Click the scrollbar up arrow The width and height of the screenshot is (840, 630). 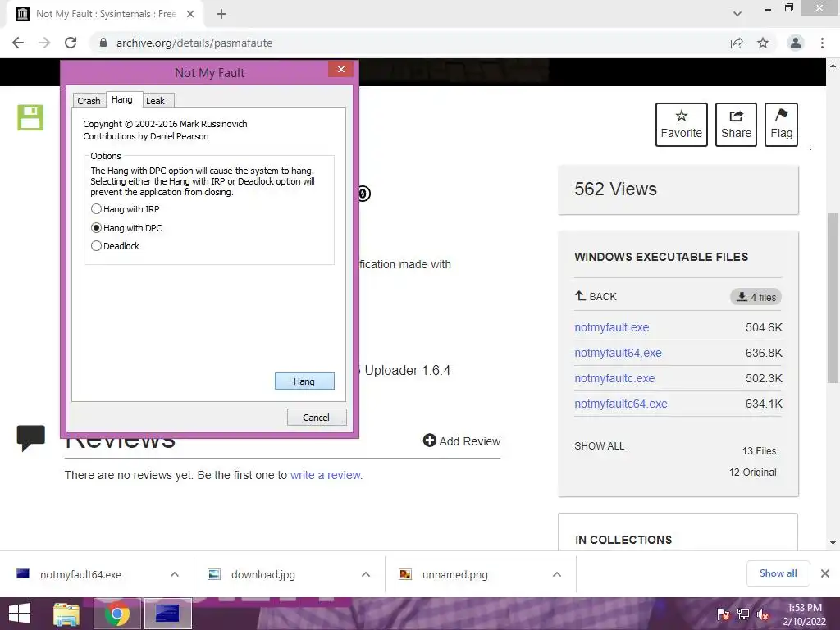click(833, 66)
